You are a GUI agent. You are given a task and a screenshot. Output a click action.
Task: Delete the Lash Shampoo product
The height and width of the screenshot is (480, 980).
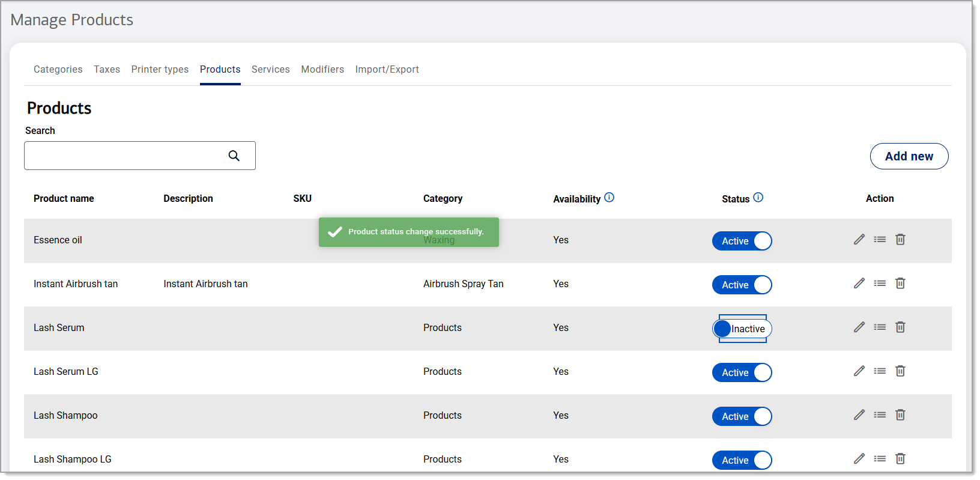tap(900, 415)
